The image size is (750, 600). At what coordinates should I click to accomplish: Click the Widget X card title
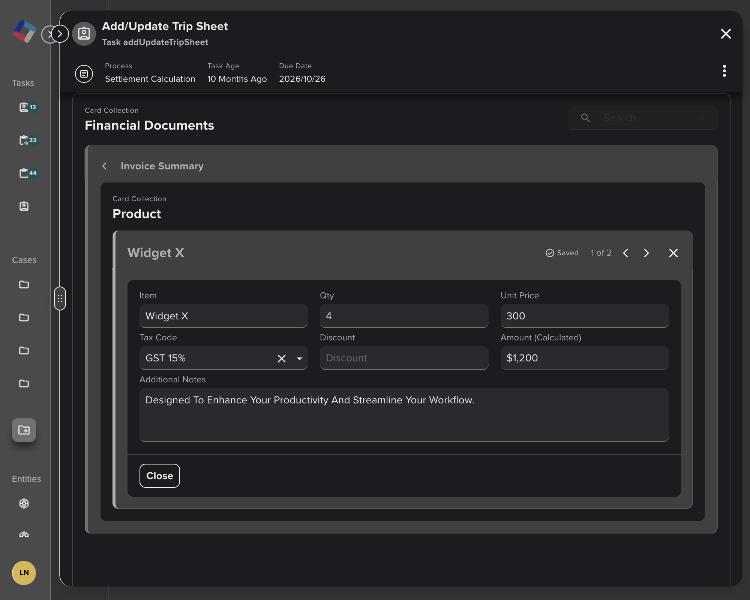(155, 253)
